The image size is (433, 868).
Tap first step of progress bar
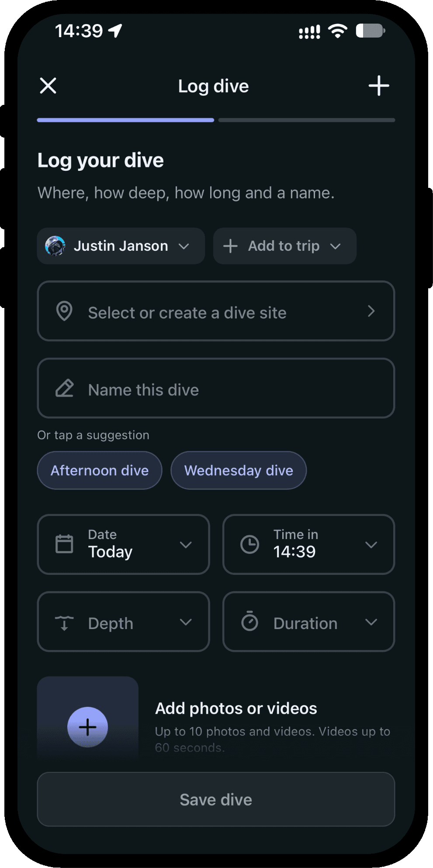(x=125, y=120)
